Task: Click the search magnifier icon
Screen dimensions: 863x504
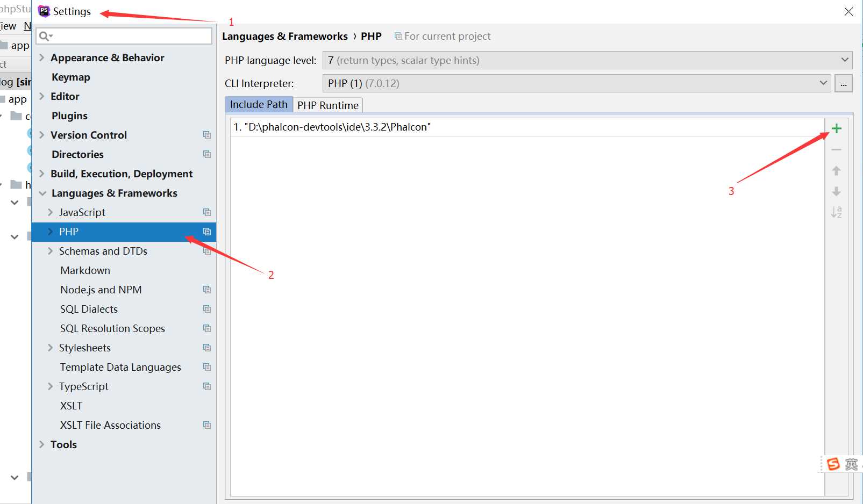Action: coord(45,36)
